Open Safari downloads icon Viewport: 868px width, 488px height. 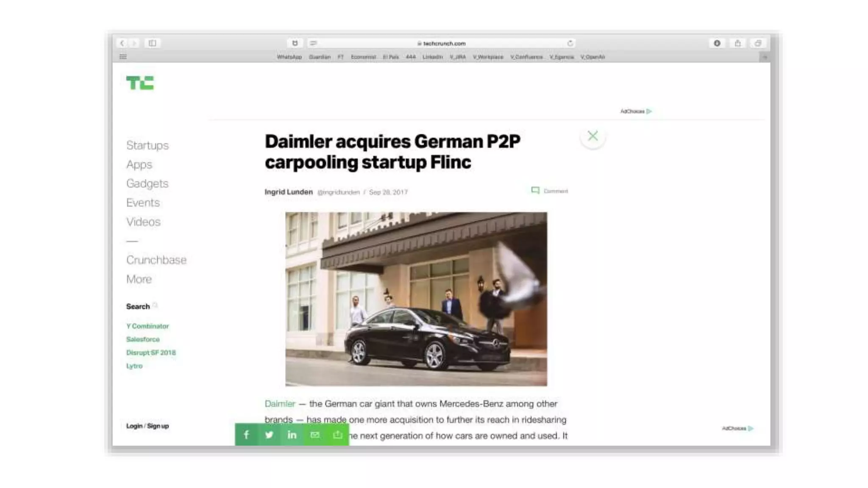(717, 43)
